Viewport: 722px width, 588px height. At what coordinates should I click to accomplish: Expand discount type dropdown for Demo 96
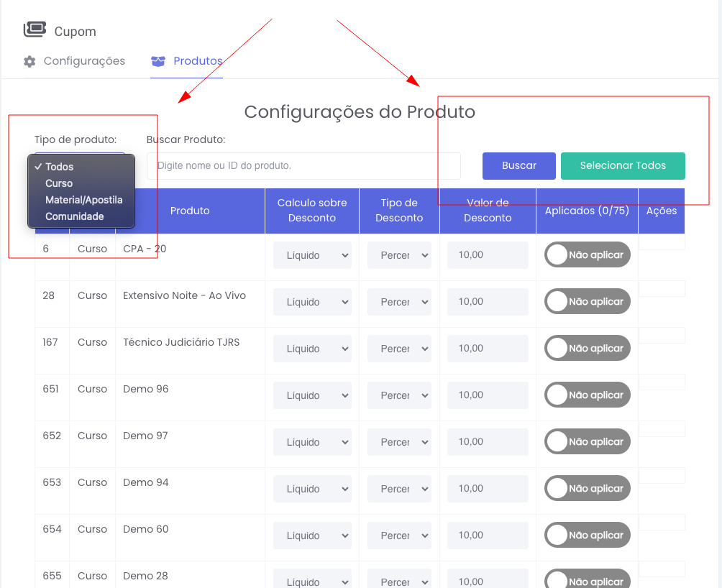coord(399,395)
